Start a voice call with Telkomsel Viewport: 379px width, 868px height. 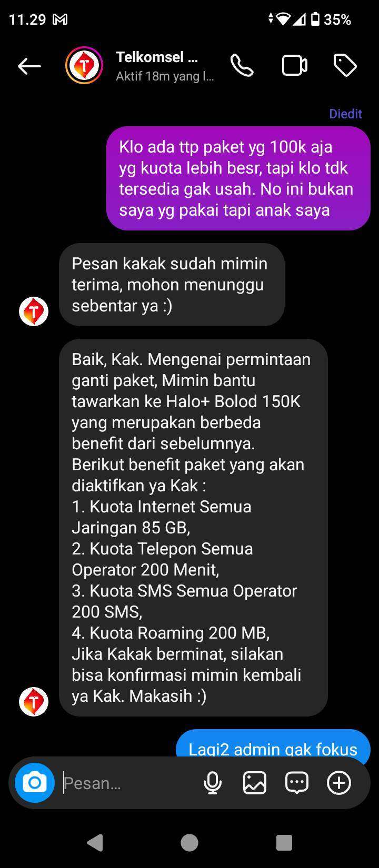coord(242,66)
